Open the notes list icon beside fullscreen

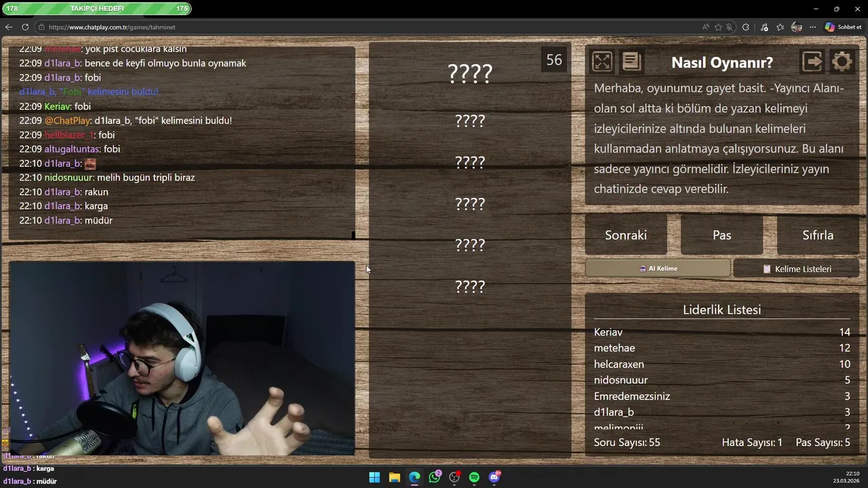(x=631, y=62)
